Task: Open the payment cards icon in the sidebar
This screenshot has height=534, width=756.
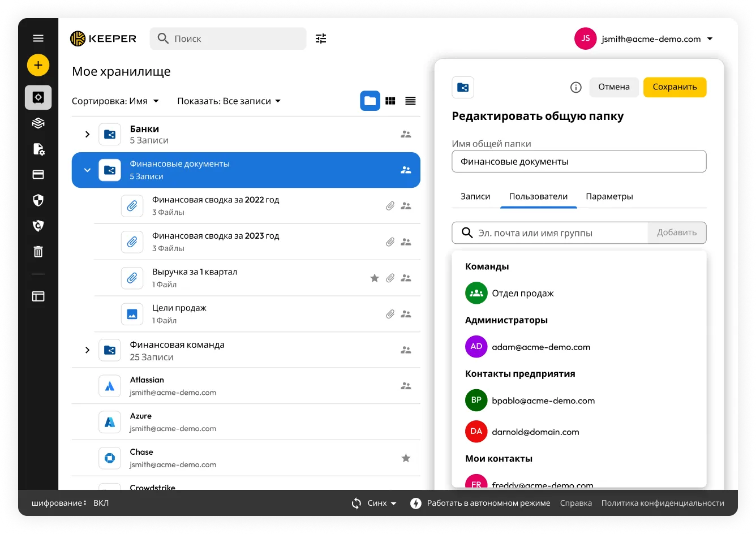Action: pos(38,175)
